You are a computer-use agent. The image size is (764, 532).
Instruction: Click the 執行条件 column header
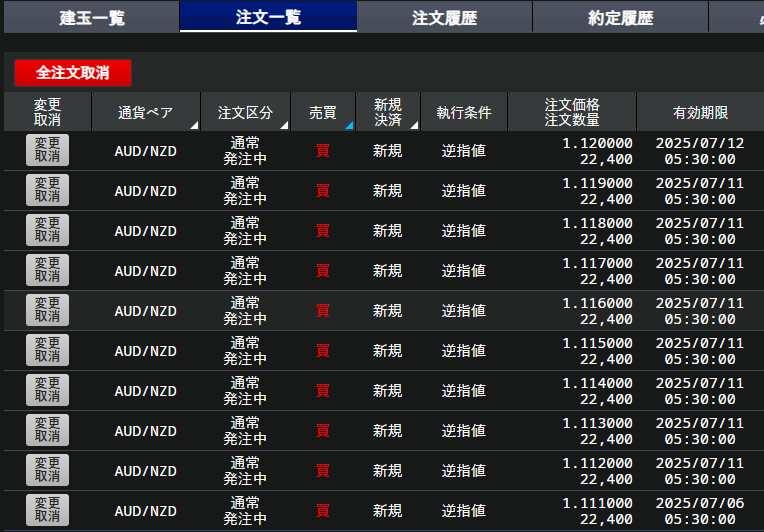coord(464,112)
